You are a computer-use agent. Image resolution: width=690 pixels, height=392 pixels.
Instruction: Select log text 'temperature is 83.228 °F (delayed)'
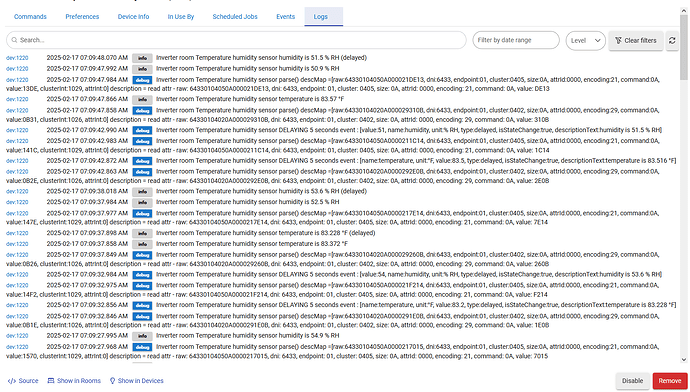point(327,233)
